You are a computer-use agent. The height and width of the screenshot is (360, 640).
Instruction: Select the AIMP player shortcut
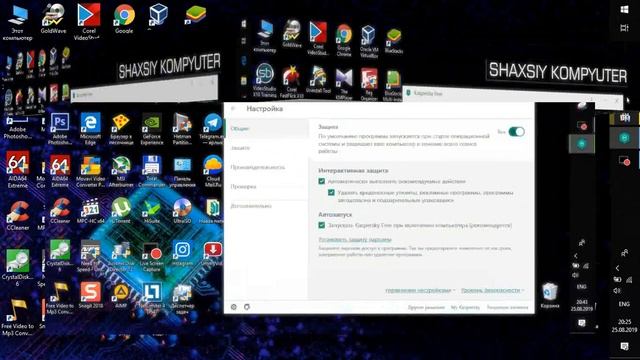[x=121, y=295]
